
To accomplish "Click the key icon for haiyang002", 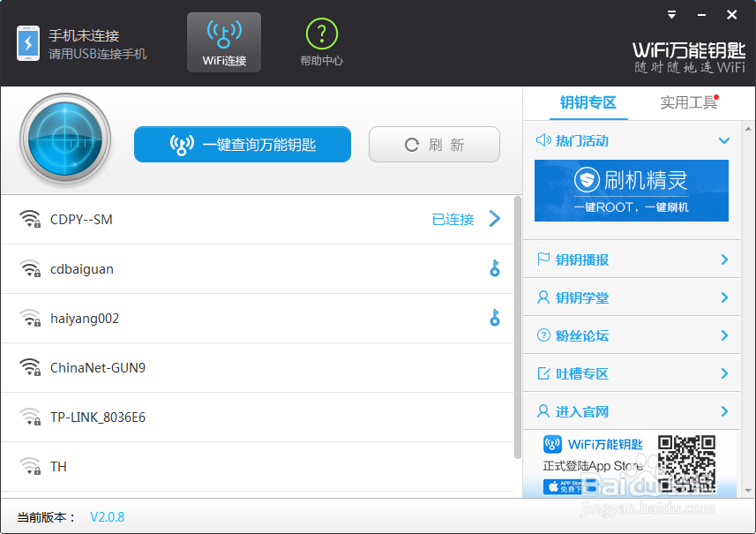I will coord(495,318).
